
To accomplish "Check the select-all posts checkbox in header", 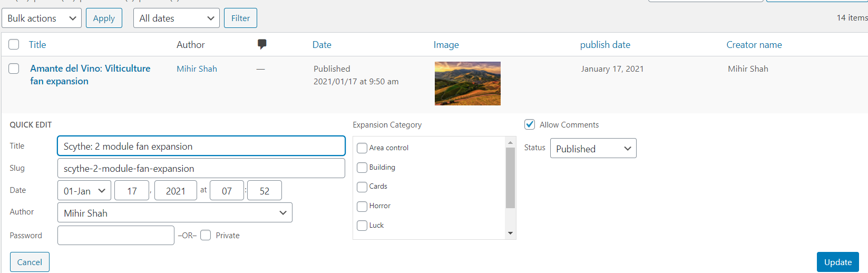I will click(x=14, y=44).
